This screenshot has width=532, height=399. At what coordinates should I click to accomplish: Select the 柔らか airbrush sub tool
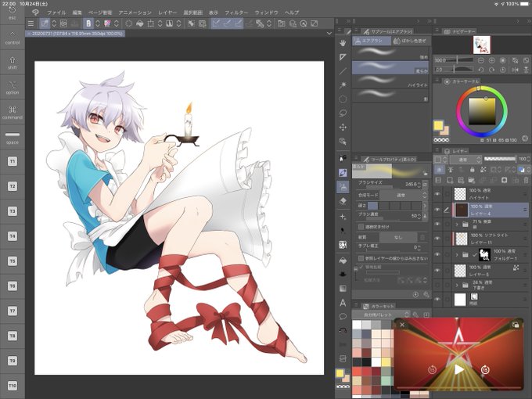coord(390,67)
